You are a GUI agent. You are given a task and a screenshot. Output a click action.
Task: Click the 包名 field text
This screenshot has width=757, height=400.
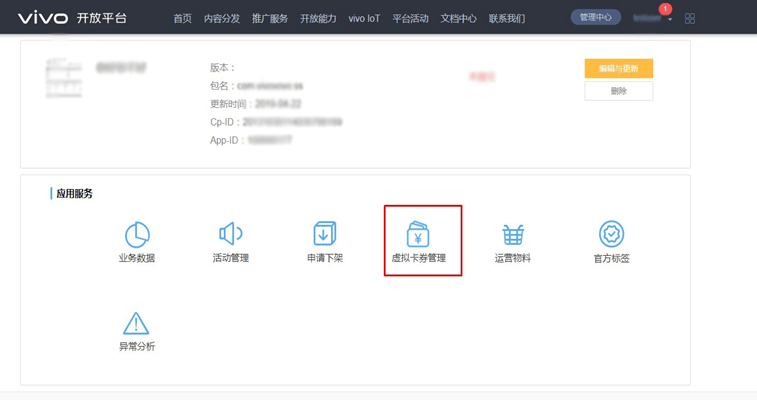coord(256,86)
